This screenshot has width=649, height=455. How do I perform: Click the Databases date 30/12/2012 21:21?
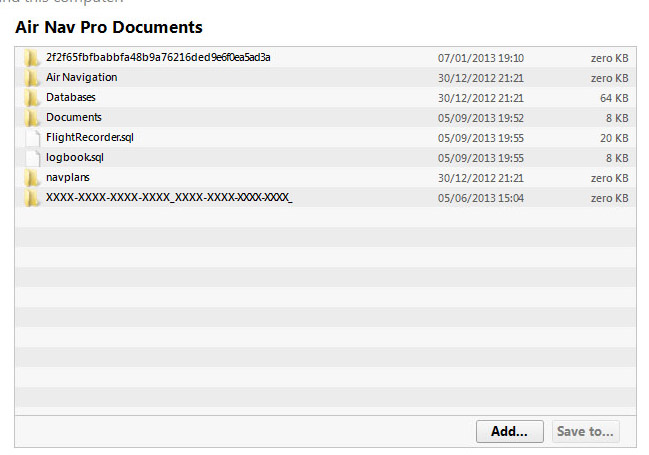coord(481,98)
